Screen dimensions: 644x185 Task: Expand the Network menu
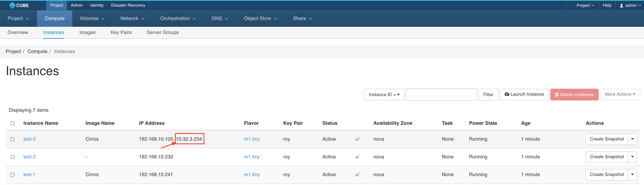132,18
